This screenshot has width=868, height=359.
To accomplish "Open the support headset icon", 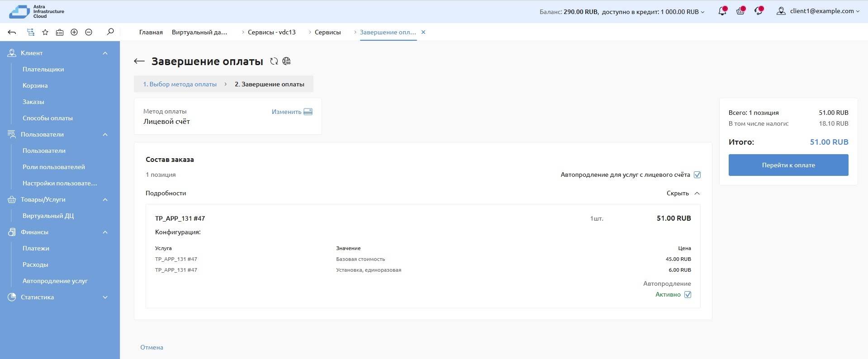I will pos(759,11).
